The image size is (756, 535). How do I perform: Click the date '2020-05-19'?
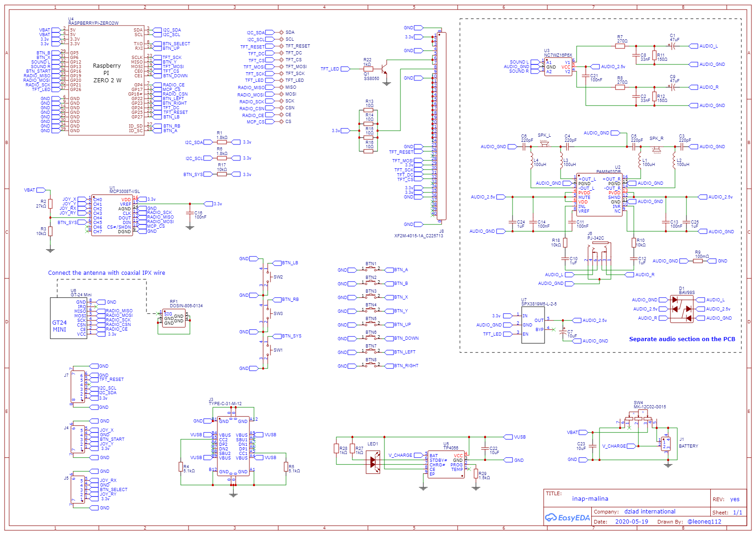[632, 521]
